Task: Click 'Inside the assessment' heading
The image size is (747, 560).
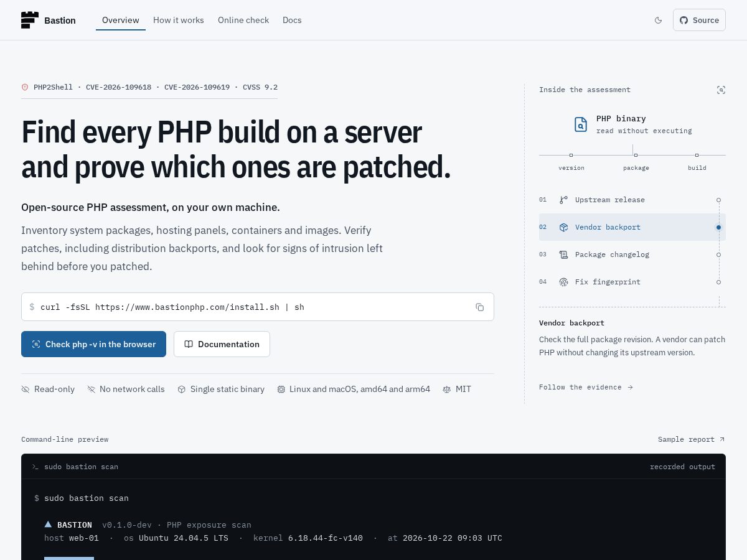Action: pyautogui.click(x=585, y=90)
